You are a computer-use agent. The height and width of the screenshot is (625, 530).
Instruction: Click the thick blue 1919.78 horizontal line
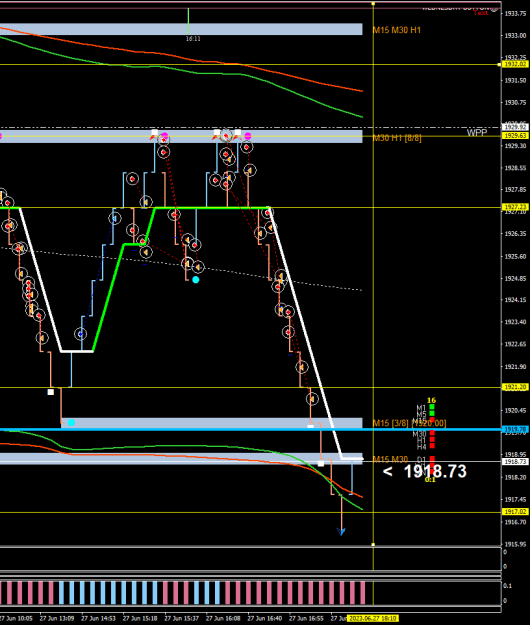tap(250, 429)
